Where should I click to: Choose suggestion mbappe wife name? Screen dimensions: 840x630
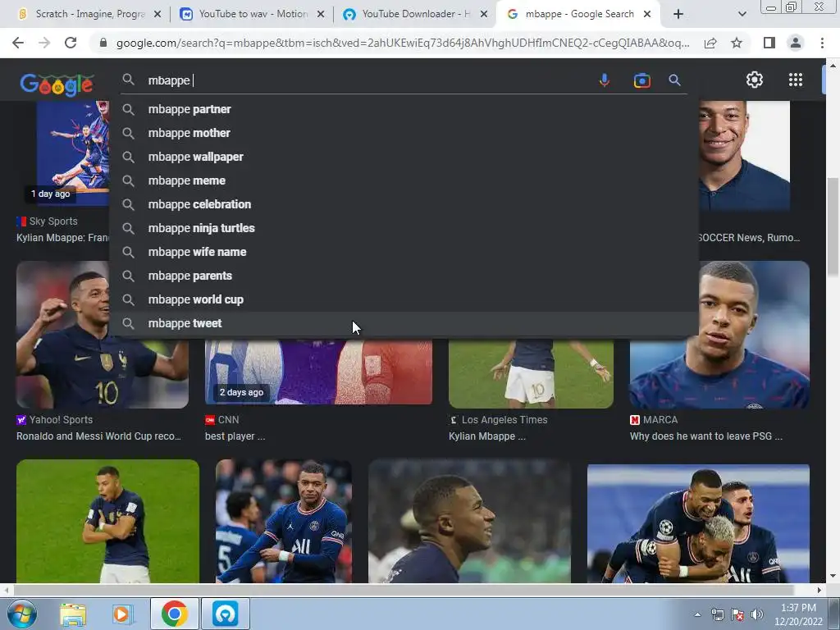pyautogui.click(x=404, y=252)
